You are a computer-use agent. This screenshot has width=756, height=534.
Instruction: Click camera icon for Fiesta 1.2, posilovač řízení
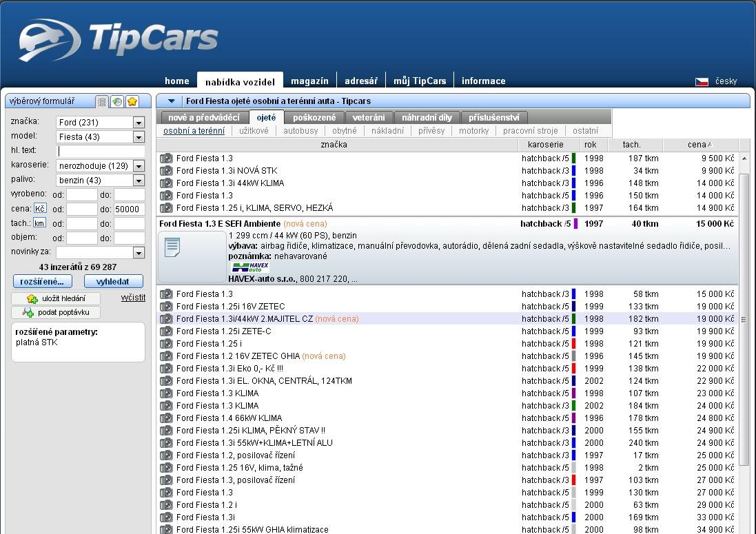coord(166,455)
